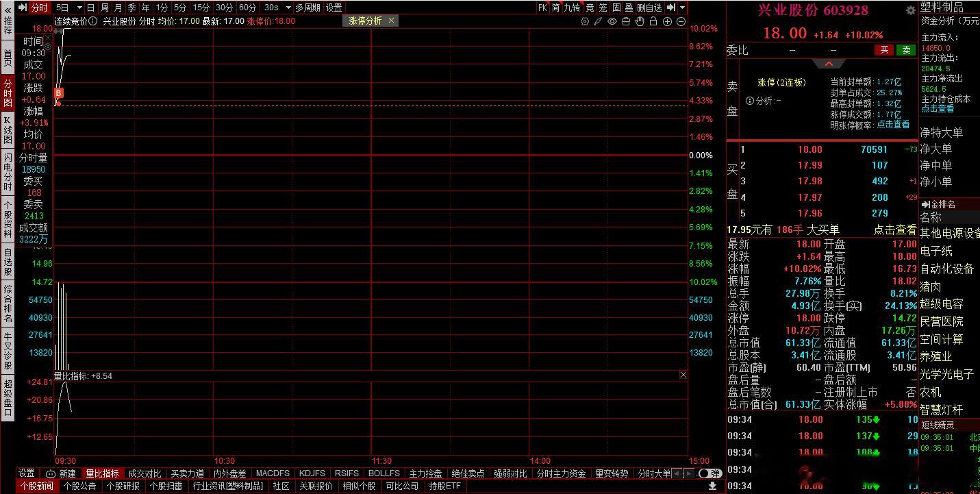
Task: Toggle the 叠 overlay button
Action: click(x=629, y=8)
